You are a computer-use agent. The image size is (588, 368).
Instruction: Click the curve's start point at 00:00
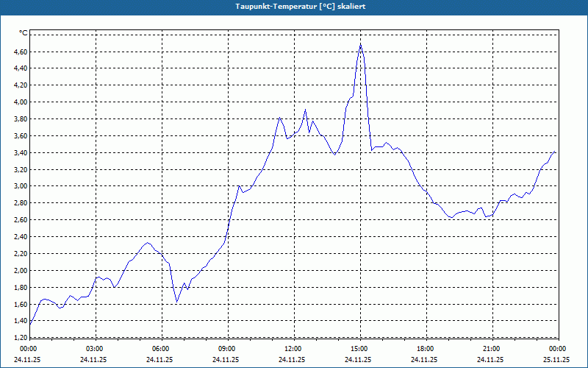pos(30,324)
